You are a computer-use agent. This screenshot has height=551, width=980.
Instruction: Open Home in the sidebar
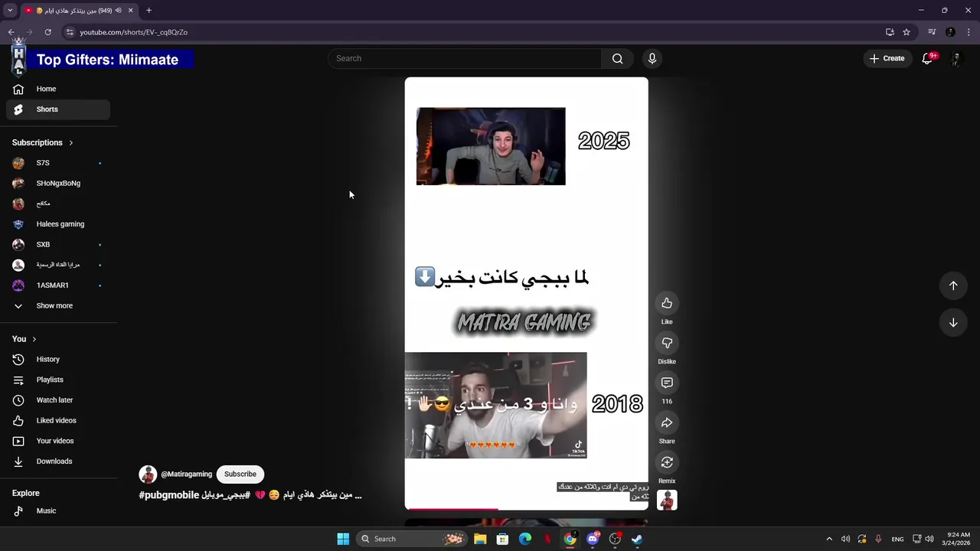58,89
